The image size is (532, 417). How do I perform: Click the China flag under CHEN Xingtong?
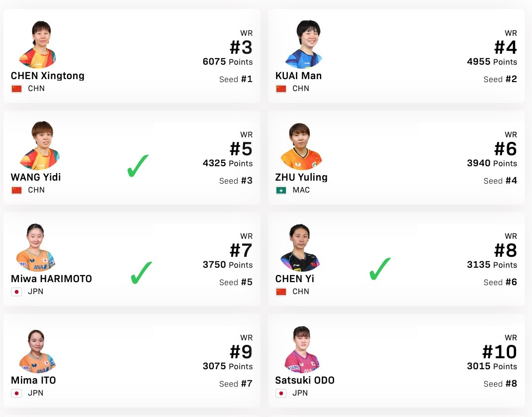[x=16, y=89]
